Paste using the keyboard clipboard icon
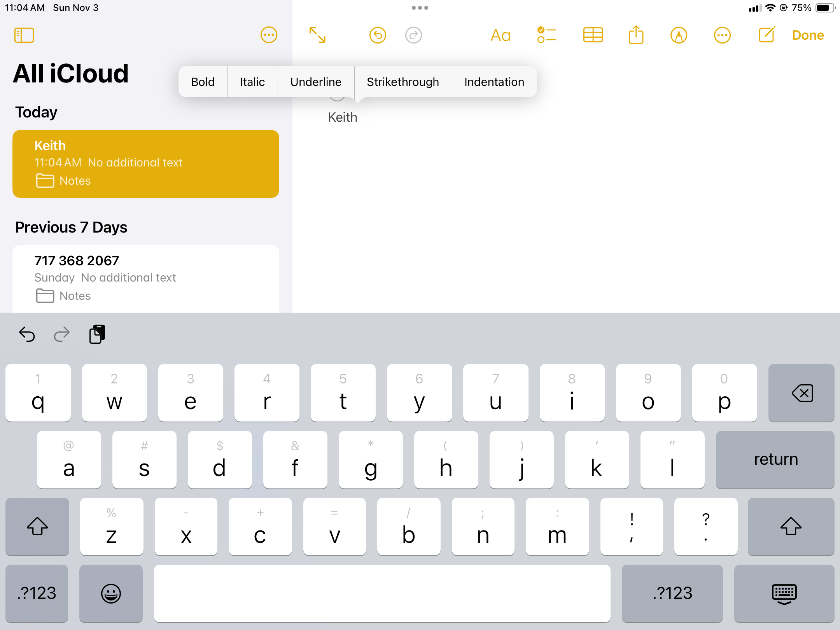The width and height of the screenshot is (840, 630). click(97, 334)
